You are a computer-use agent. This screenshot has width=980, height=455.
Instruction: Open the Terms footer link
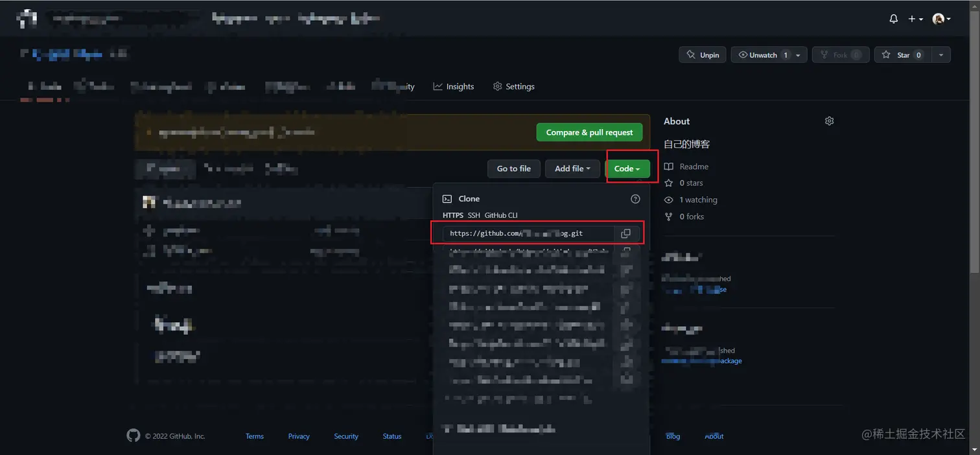[255, 436]
